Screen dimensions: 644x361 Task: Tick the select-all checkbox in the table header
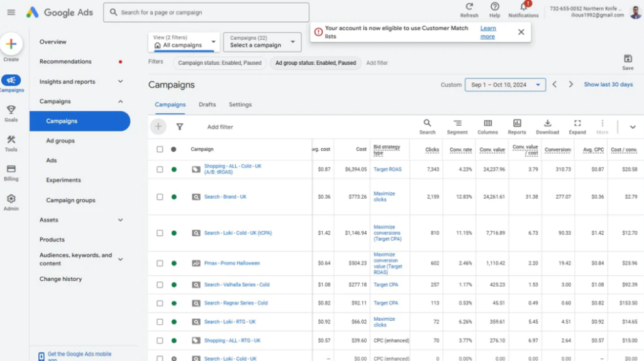click(160, 149)
